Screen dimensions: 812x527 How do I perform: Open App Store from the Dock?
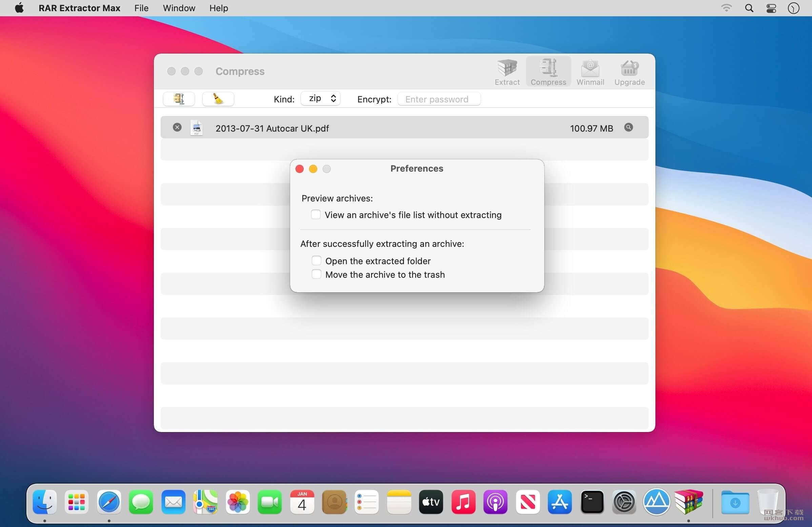pos(560,502)
